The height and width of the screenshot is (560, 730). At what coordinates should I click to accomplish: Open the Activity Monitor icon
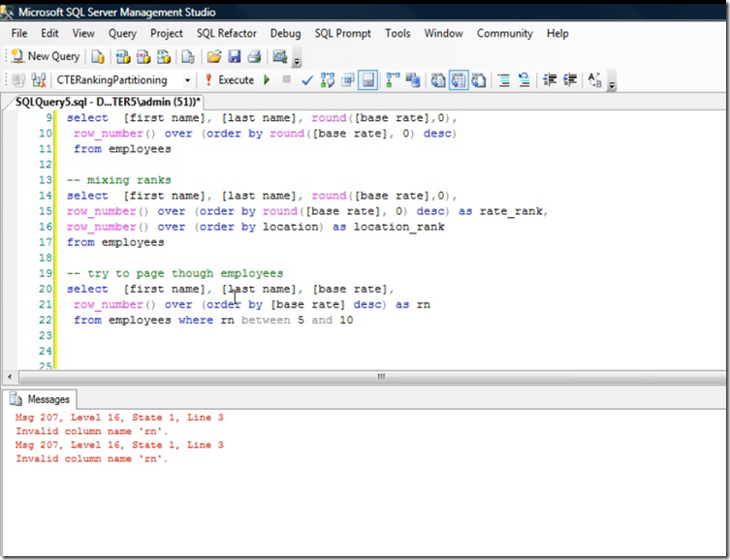point(280,57)
